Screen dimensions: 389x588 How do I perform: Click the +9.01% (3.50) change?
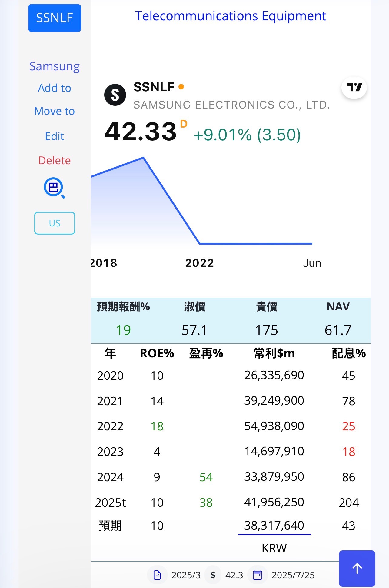[247, 135]
